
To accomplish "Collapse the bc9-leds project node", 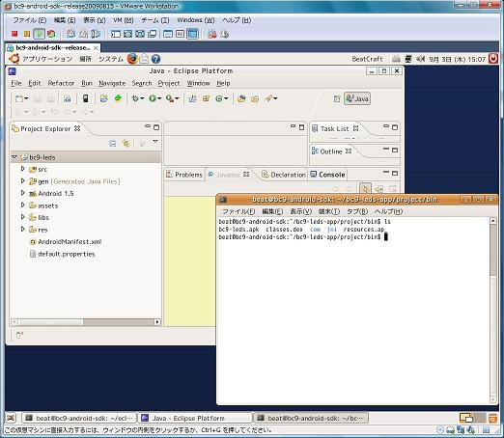I will click(x=14, y=157).
